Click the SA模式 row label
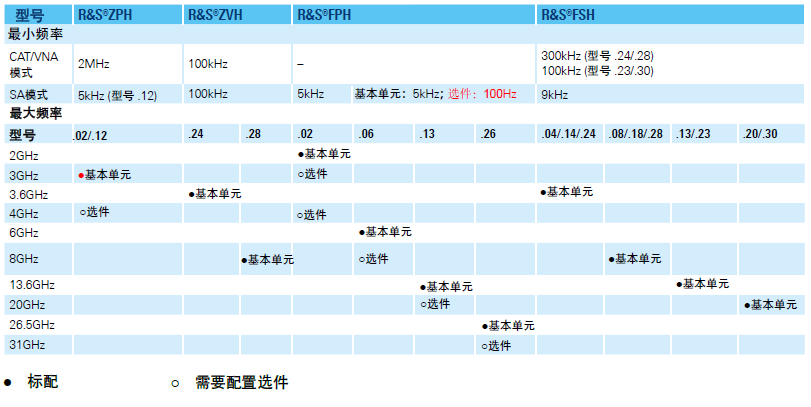The image size is (811, 407). 28,95
